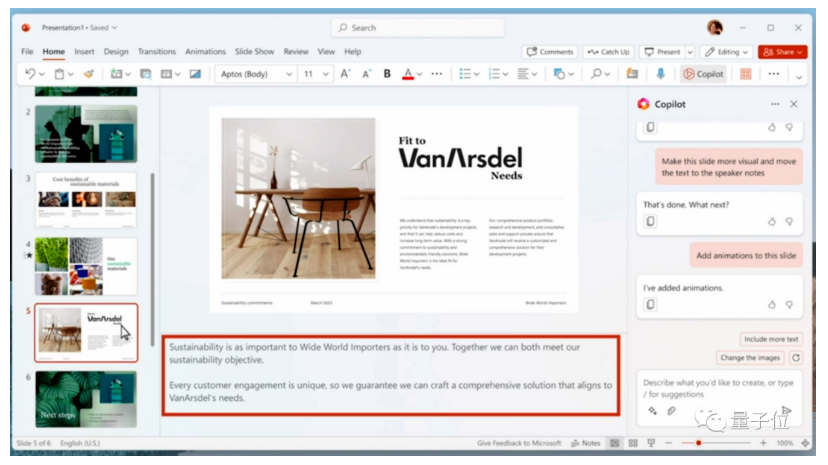Send the Copilot prompt
This screenshot has width=828, height=465.
(x=786, y=410)
